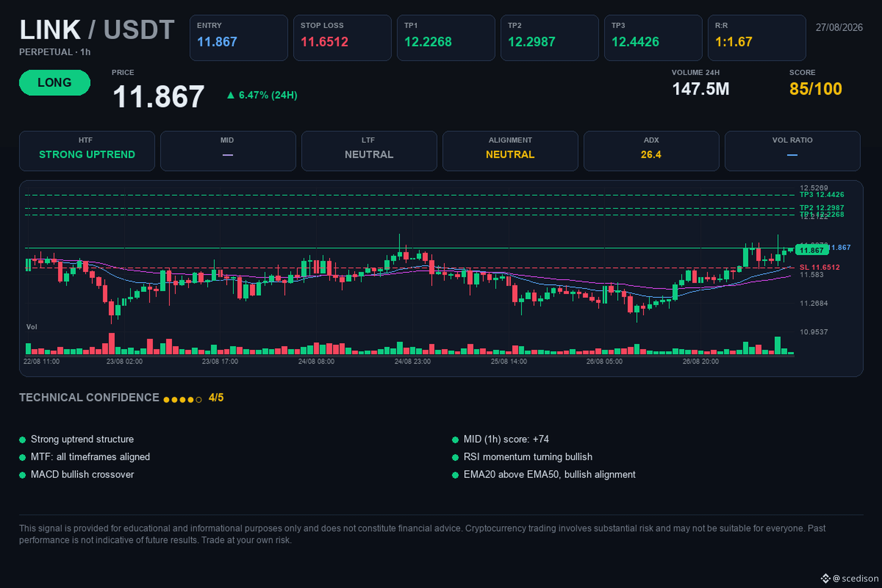This screenshot has height=588, width=882.
Task: Click the TECHNICAL CONFIDENCE heading
Action: click(x=89, y=398)
